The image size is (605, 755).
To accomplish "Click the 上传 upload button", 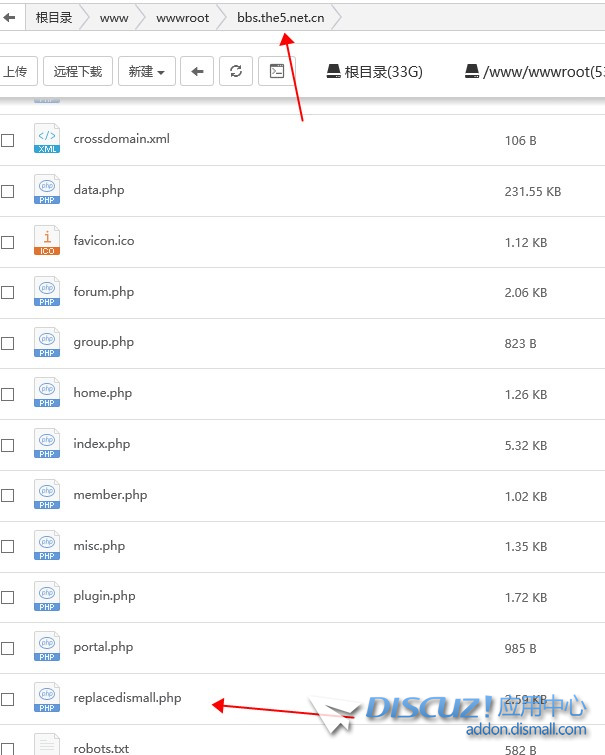I will point(15,72).
